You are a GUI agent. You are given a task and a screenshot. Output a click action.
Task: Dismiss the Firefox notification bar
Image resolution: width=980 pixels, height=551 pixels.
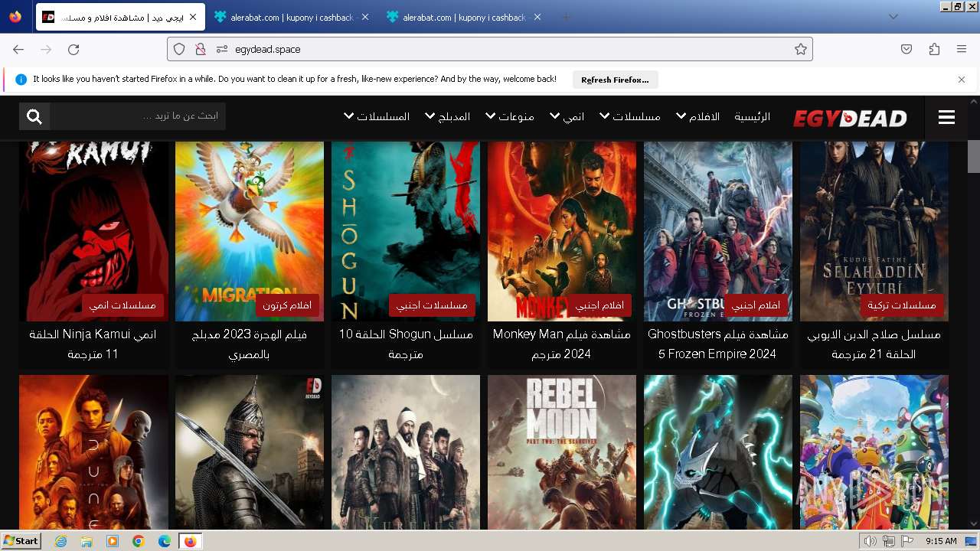point(962,79)
